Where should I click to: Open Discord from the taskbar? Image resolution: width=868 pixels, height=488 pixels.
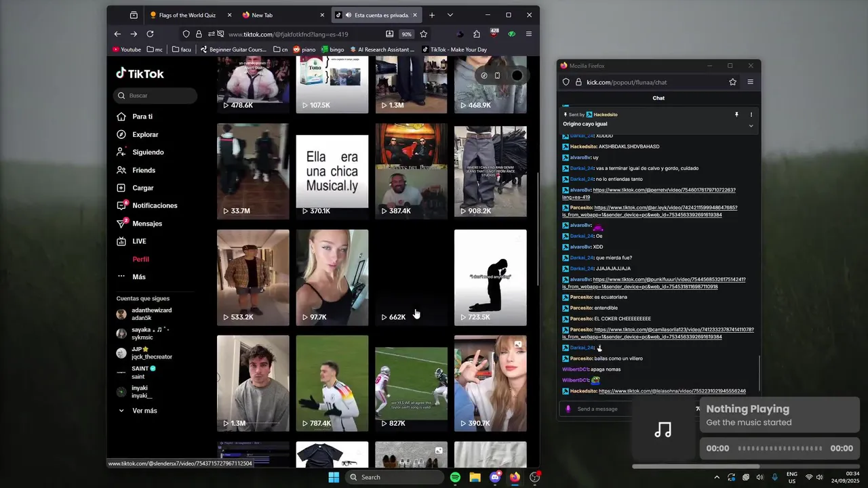coord(495,477)
